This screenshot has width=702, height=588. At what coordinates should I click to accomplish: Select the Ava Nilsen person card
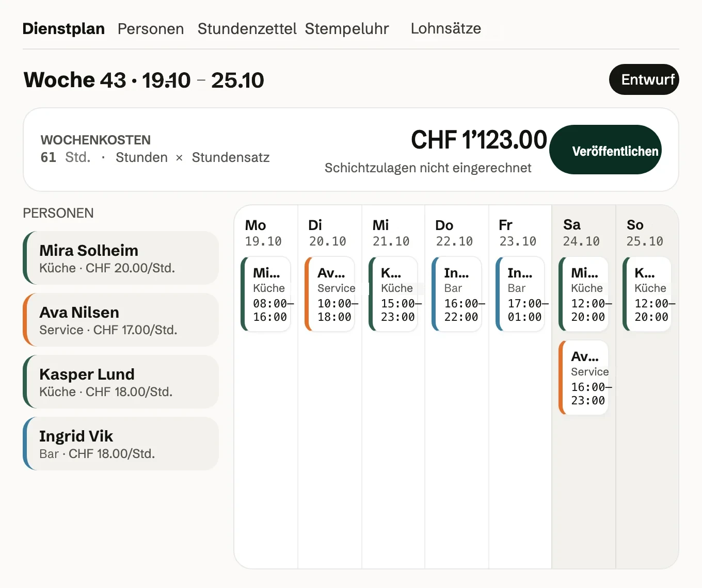click(121, 320)
